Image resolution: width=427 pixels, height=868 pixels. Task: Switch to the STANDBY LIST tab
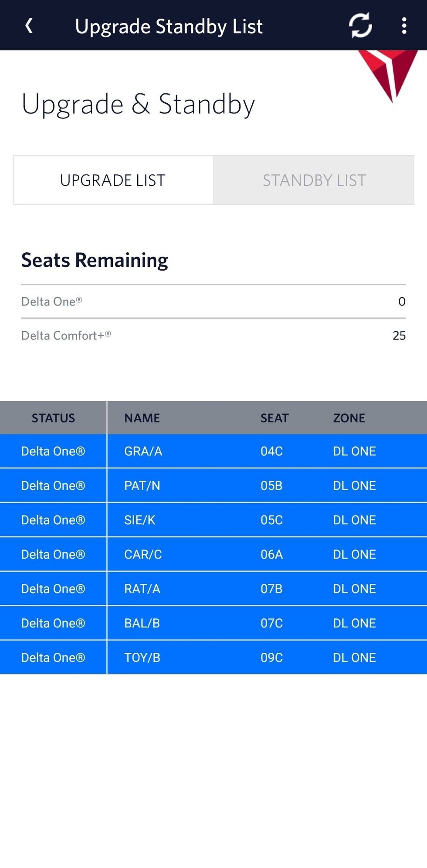314,180
